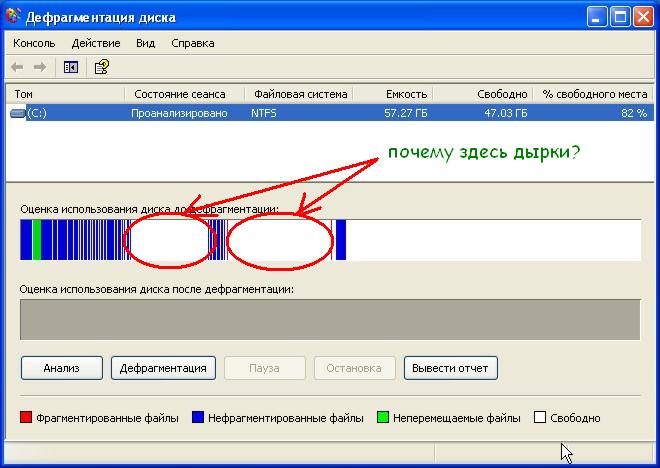Sort by Состояние сеанса column header
Screen dimensions: 660x468
pyautogui.click(x=185, y=94)
